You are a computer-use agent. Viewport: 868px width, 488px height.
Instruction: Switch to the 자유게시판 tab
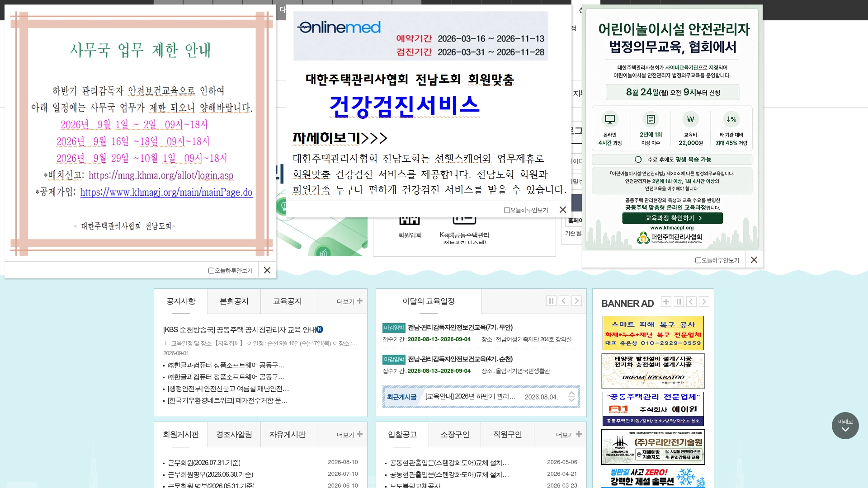[288, 435]
